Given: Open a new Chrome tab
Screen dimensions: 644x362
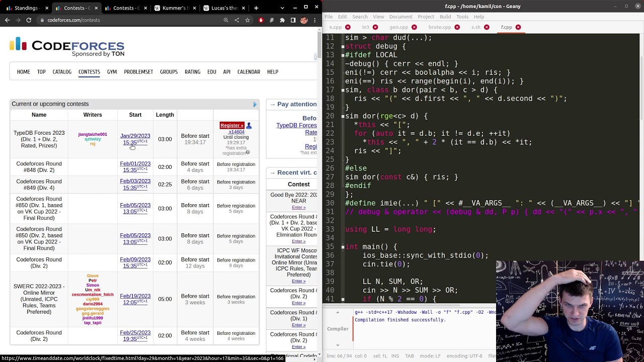Looking at the screenshot, I should pyautogui.click(x=256, y=8).
